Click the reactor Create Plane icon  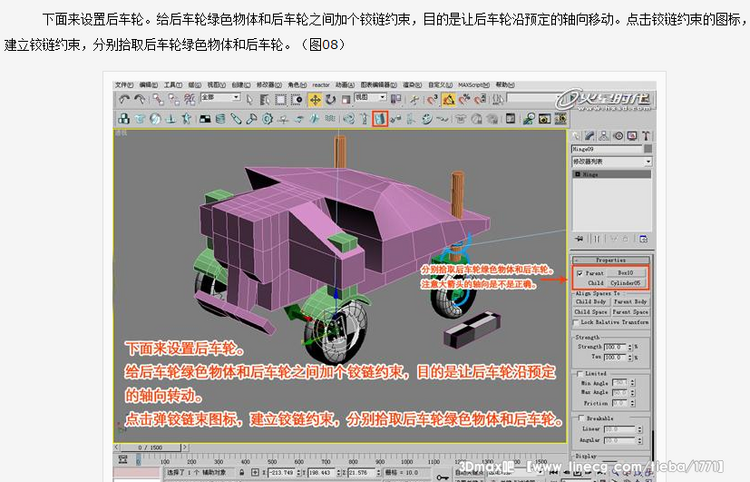(205, 119)
